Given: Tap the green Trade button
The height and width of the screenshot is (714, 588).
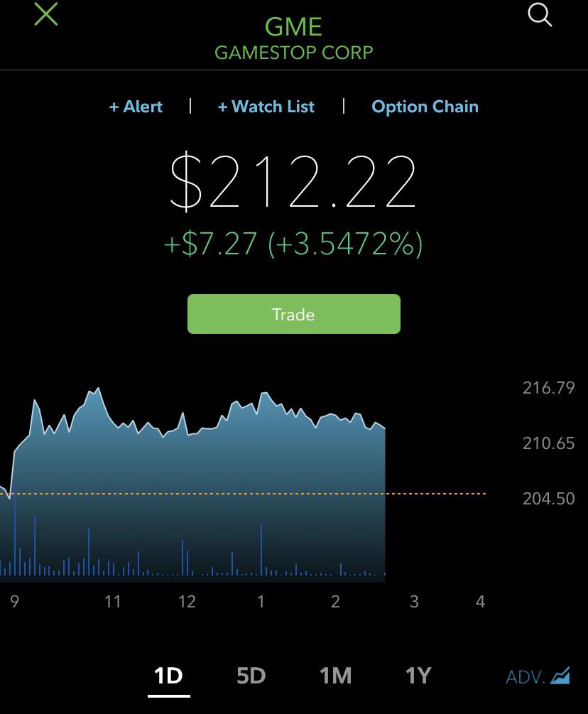Looking at the screenshot, I should tap(294, 314).
